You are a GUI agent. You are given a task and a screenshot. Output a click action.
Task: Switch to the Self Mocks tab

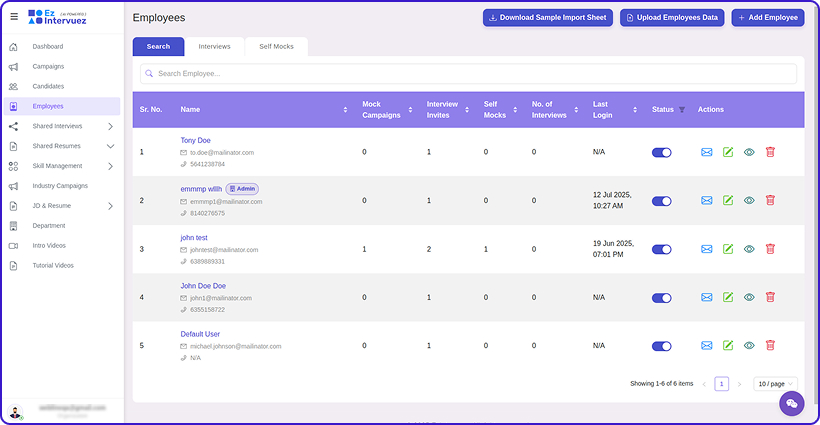point(277,46)
